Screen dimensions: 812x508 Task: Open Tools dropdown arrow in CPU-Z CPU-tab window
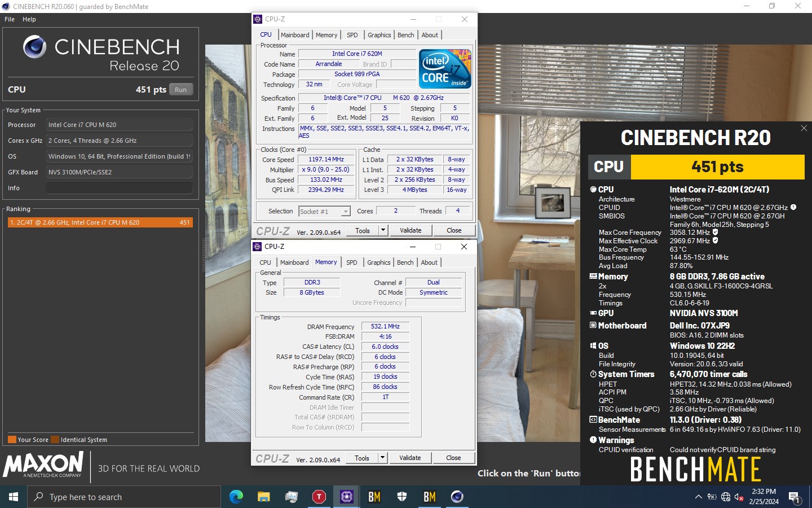point(383,230)
